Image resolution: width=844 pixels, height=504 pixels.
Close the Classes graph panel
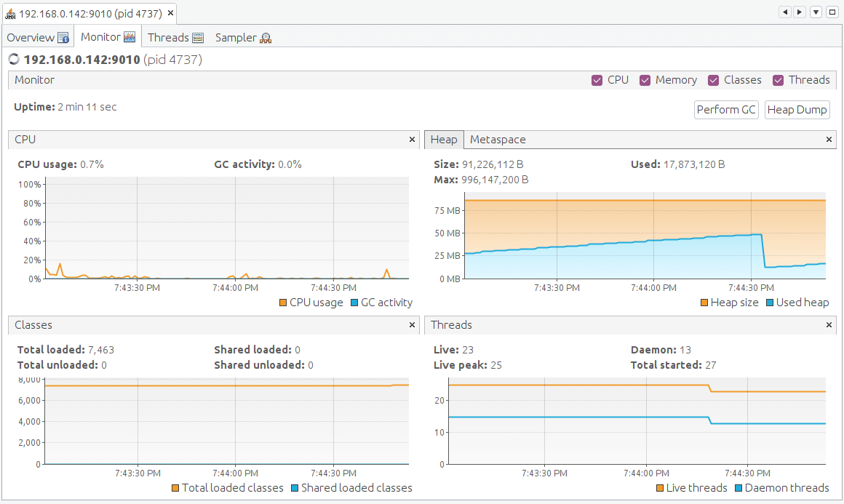click(x=413, y=325)
